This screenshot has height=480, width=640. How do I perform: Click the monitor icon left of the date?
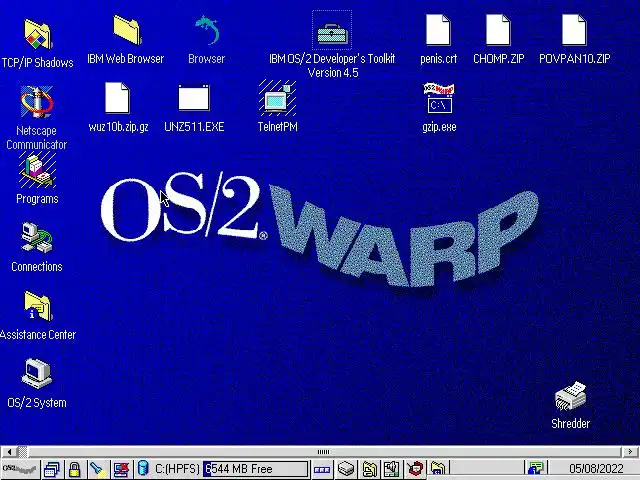click(x=536, y=469)
